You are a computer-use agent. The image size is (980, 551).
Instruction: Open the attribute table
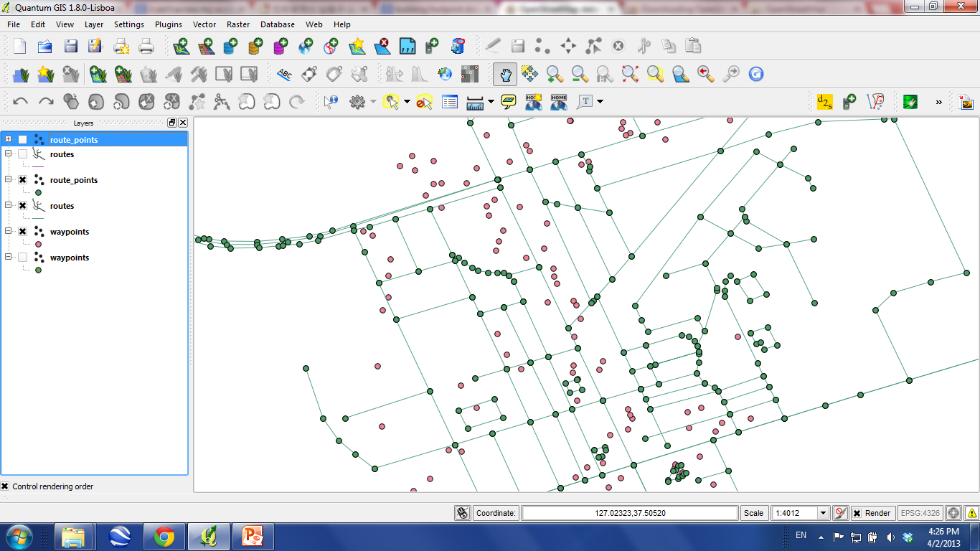click(x=450, y=102)
